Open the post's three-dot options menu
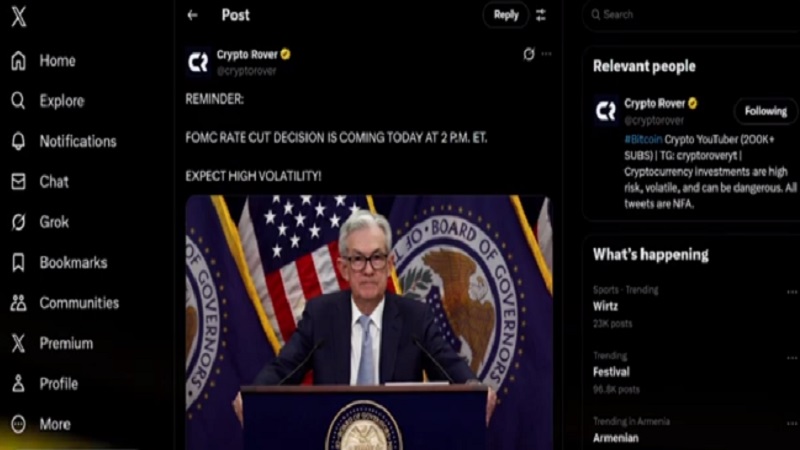Image resolution: width=800 pixels, height=450 pixels. point(546,54)
